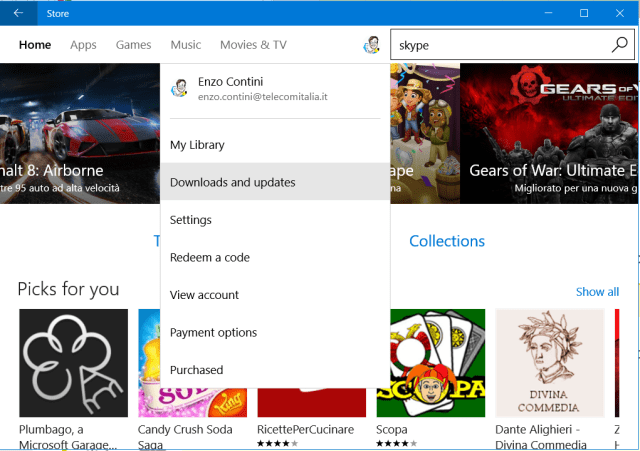Viewport: 640px width, 451px height.
Task: Choose Redeem a code
Action: [275, 258]
